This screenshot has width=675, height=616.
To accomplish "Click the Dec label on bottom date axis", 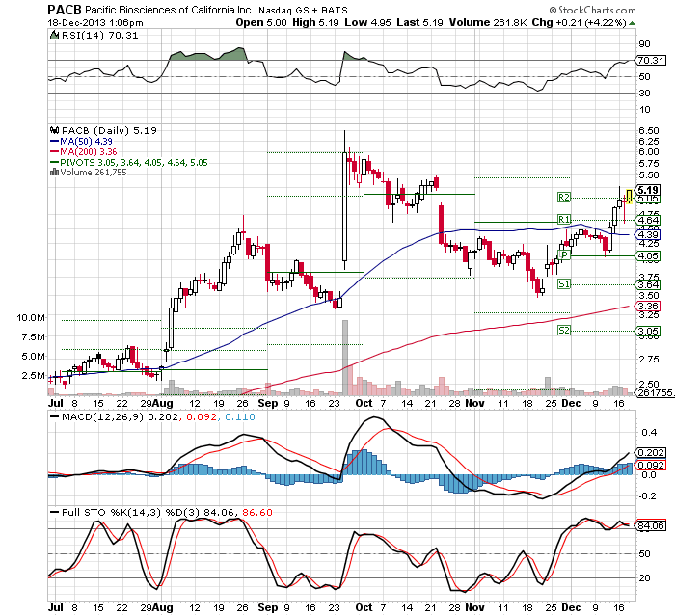I will point(571,608).
